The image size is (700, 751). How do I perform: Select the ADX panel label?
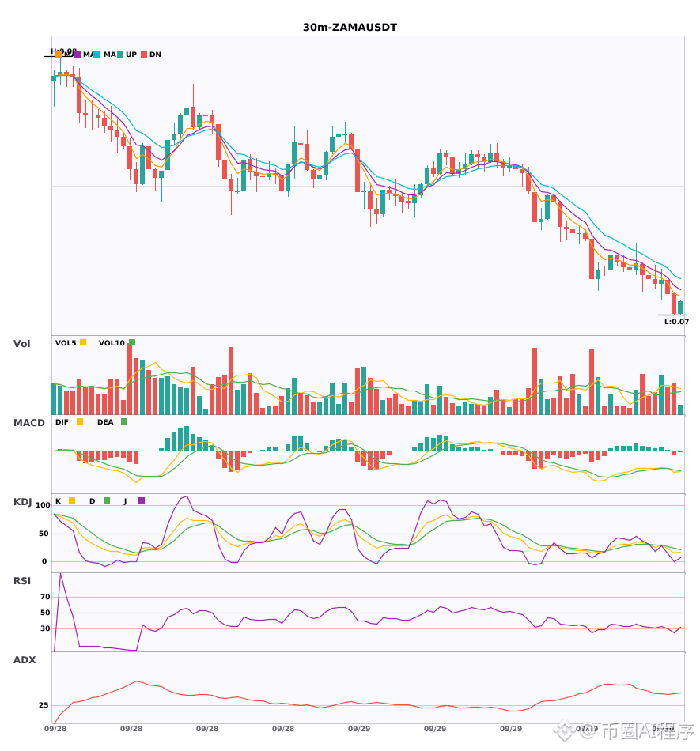(25, 659)
